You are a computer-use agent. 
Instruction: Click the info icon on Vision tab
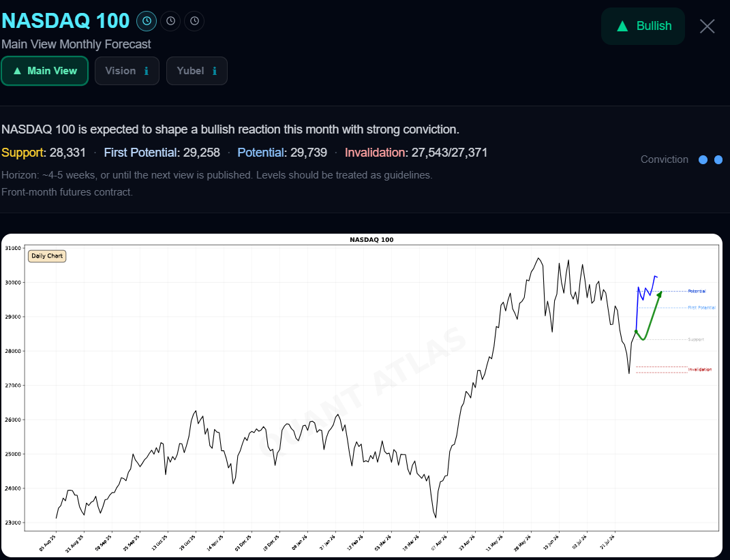point(146,72)
